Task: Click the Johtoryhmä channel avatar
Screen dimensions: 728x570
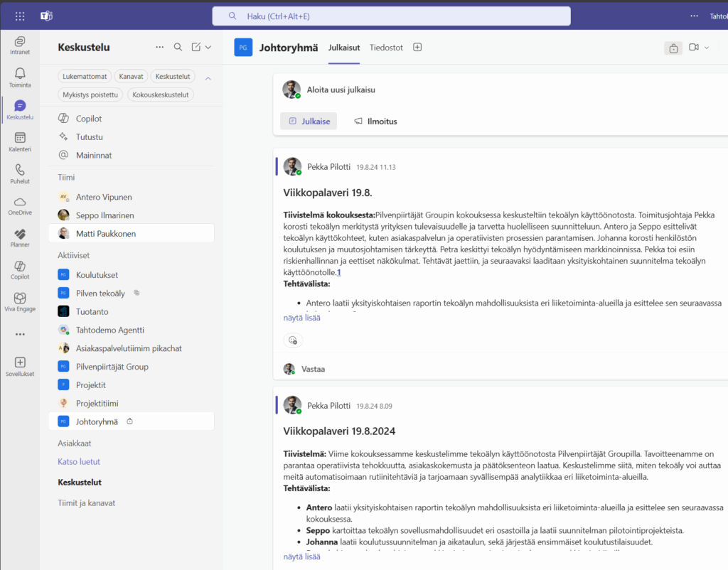Action: [x=243, y=48]
